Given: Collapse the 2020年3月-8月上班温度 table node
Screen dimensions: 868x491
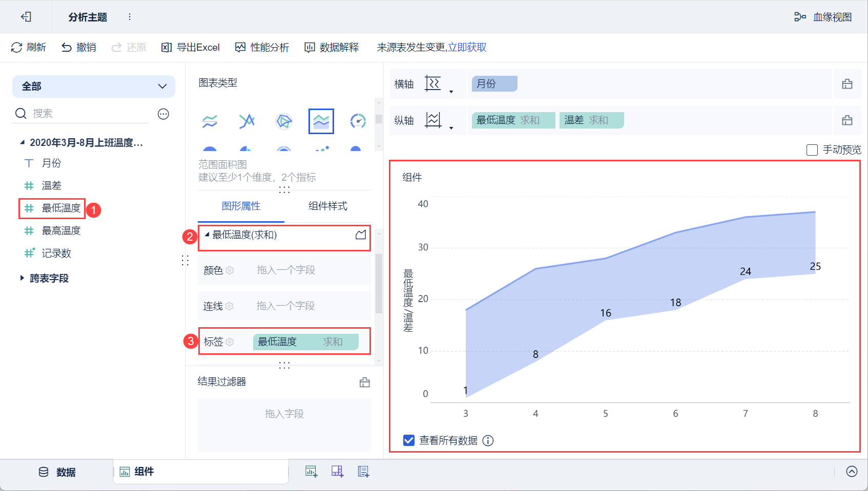Looking at the screenshot, I should (x=22, y=142).
